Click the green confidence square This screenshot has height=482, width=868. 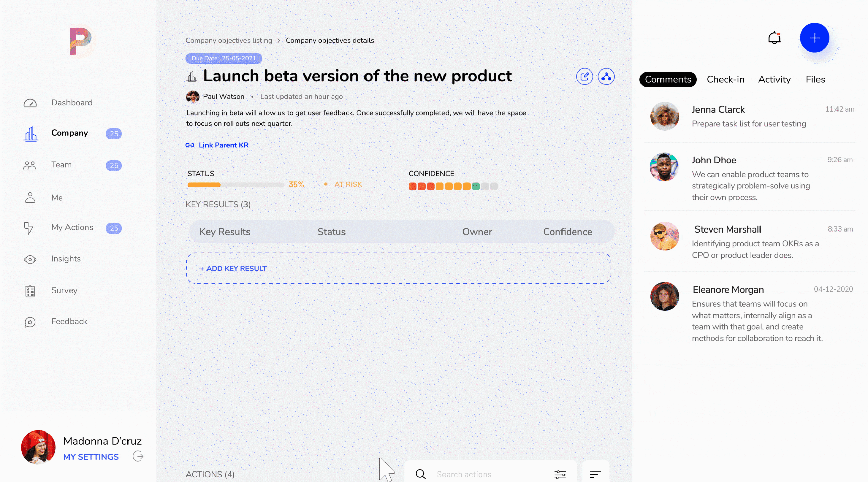click(476, 186)
